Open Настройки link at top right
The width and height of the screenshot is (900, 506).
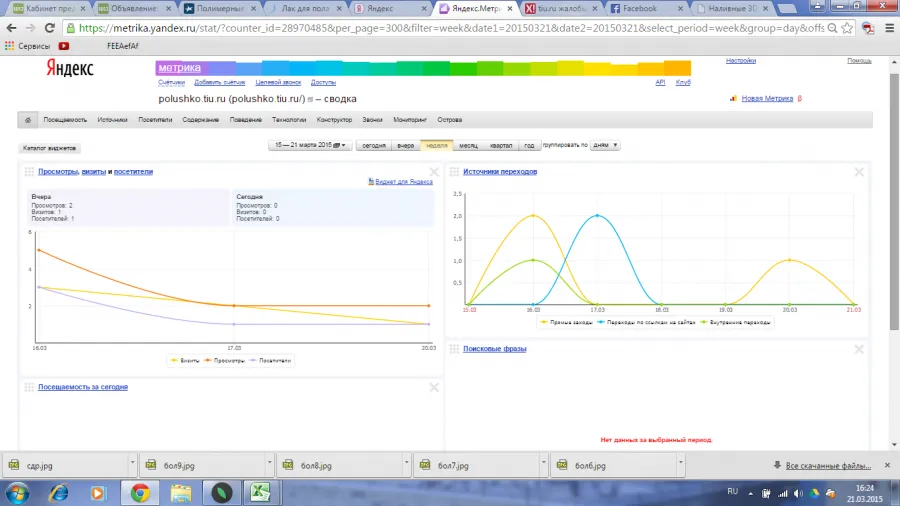tap(740, 60)
